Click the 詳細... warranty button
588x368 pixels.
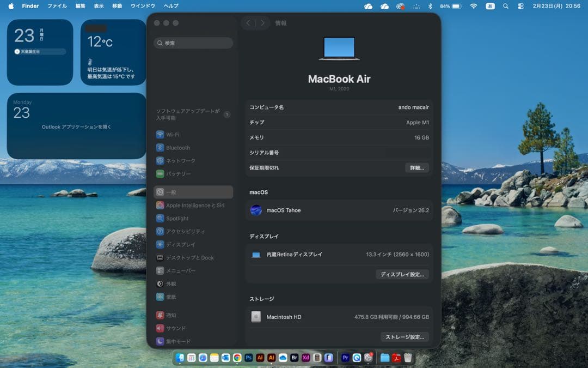pyautogui.click(x=417, y=168)
